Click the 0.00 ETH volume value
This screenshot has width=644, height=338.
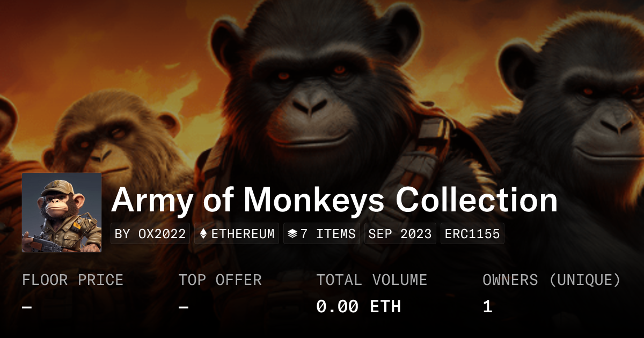pos(358,307)
